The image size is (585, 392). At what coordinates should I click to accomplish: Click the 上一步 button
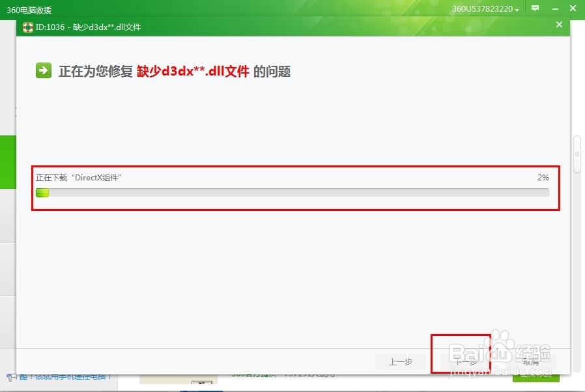pos(401,362)
